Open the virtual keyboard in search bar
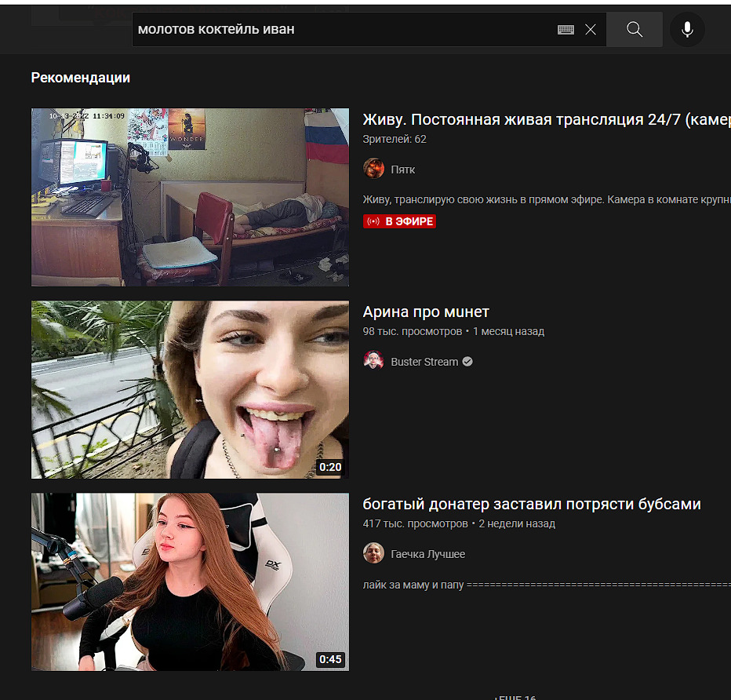 coord(566,30)
